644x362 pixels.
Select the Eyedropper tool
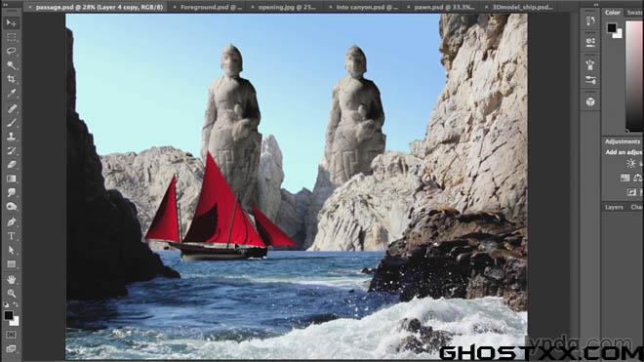tap(12, 94)
